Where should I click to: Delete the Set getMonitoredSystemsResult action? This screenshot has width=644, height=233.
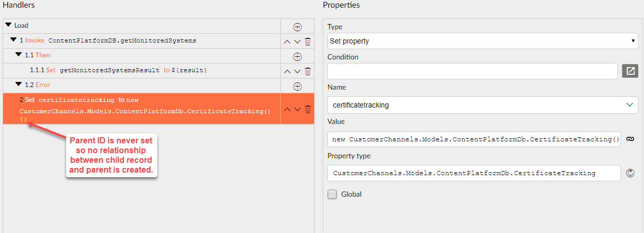(x=308, y=72)
